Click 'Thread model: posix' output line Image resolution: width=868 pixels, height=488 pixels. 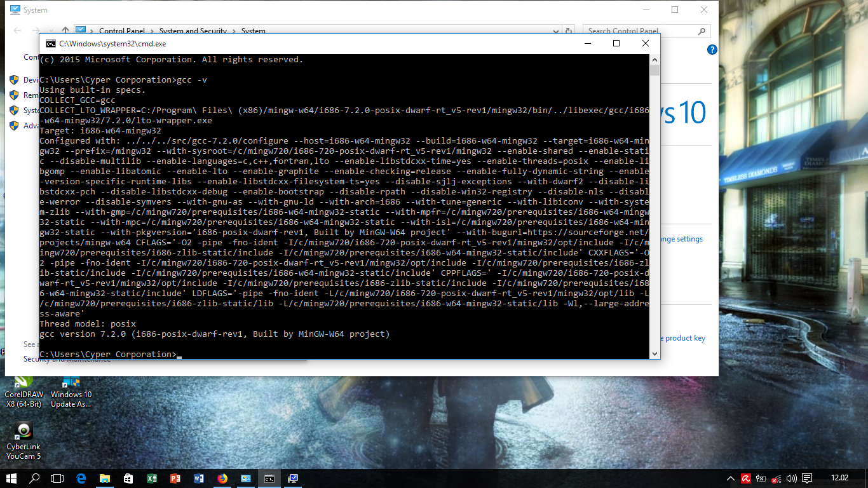pyautogui.click(x=88, y=323)
